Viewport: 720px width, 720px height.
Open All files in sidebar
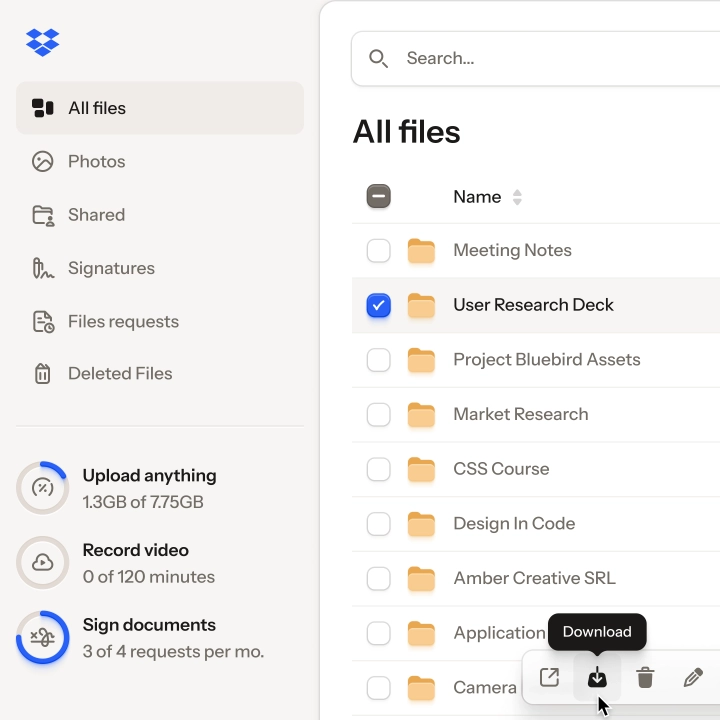click(x=160, y=108)
